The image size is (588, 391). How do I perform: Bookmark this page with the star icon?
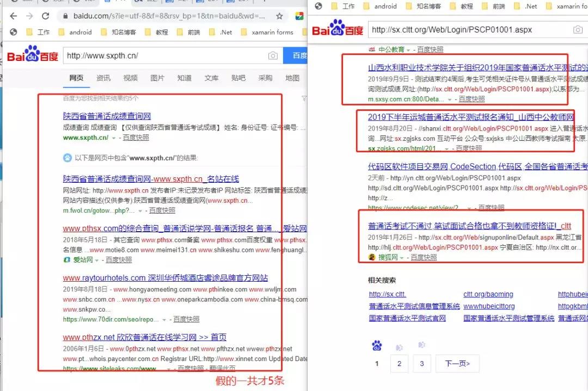coord(279,16)
